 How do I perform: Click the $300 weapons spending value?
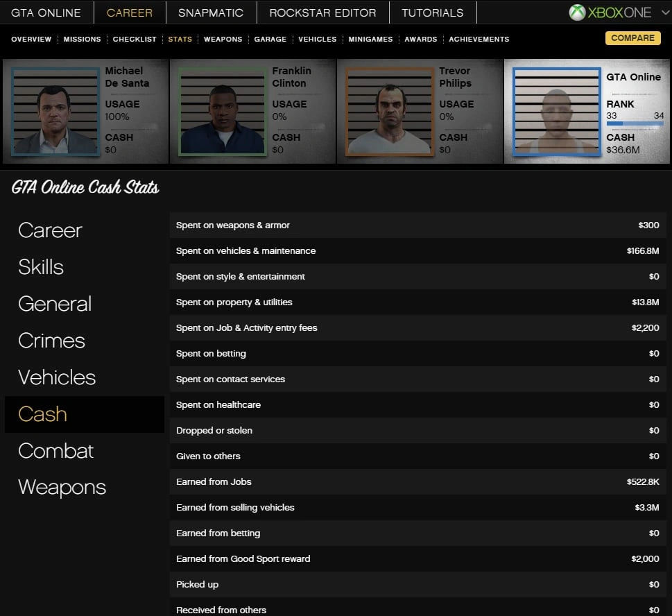tap(649, 225)
